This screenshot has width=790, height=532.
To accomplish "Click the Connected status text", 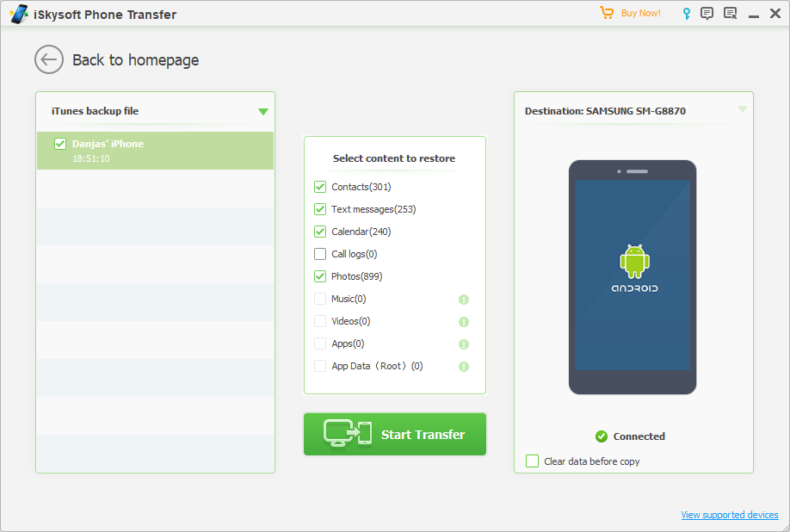I will click(x=639, y=436).
